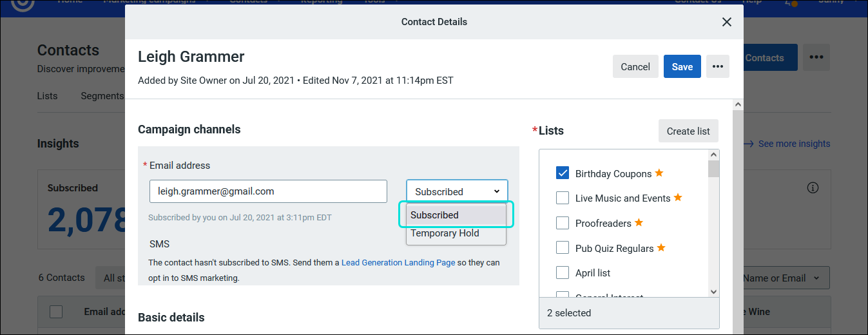Check the Live Music and Events list
868x335 pixels.
click(563, 198)
